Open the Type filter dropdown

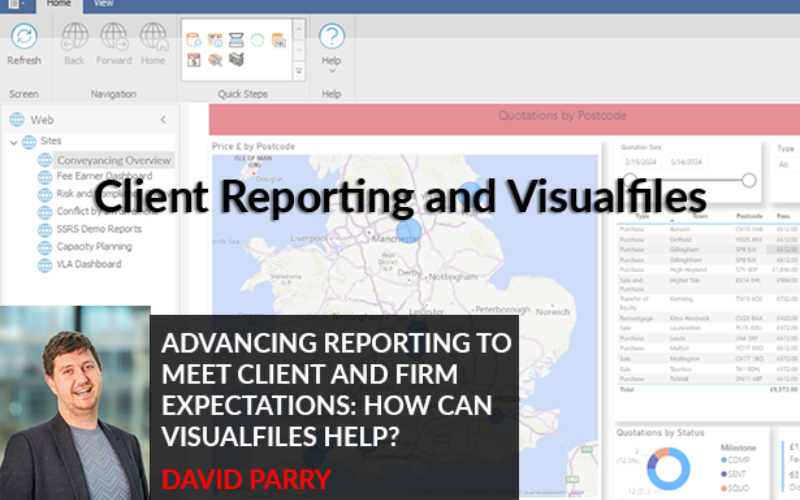pos(786,164)
